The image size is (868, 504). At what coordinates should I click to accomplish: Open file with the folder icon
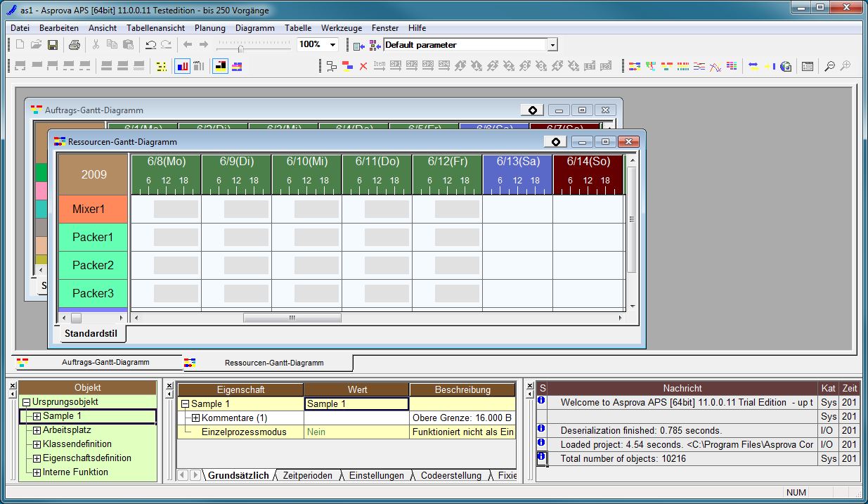37,45
